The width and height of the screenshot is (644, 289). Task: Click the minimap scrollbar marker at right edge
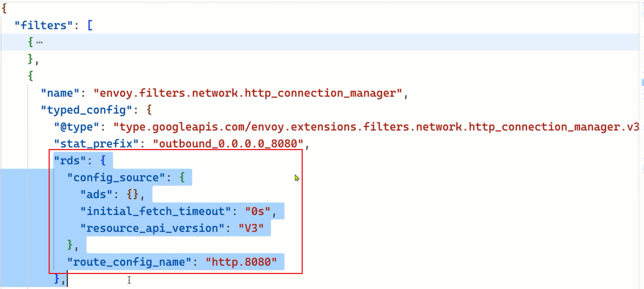(643, 82)
